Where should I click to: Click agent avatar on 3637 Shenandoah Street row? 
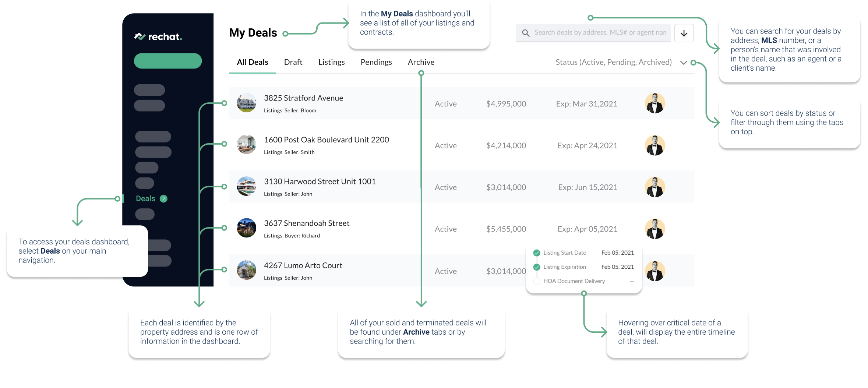[x=655, y=229]
